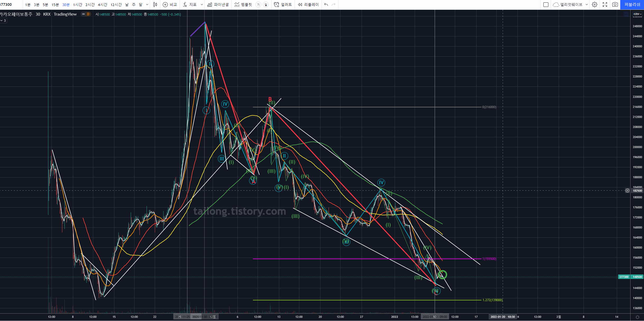644x321 pixels.
Task: Select the 15분 interval
Action: pos(55,5)
